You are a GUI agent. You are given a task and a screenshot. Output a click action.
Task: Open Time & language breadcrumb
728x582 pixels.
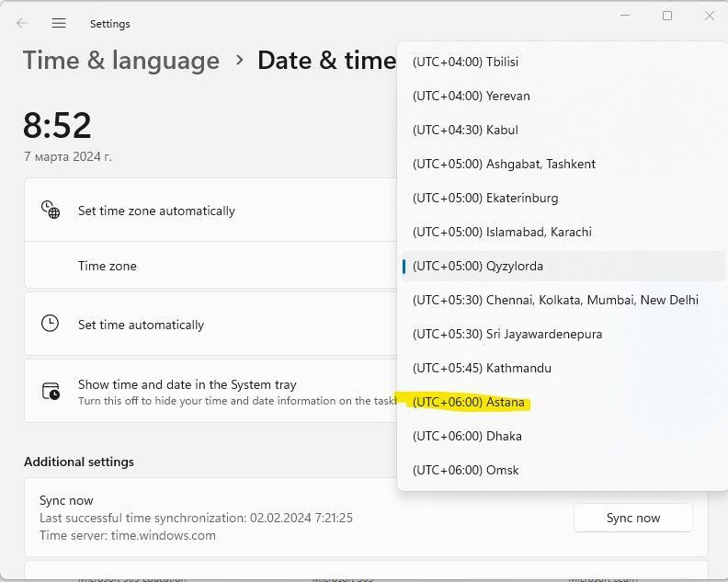(121, 61)
